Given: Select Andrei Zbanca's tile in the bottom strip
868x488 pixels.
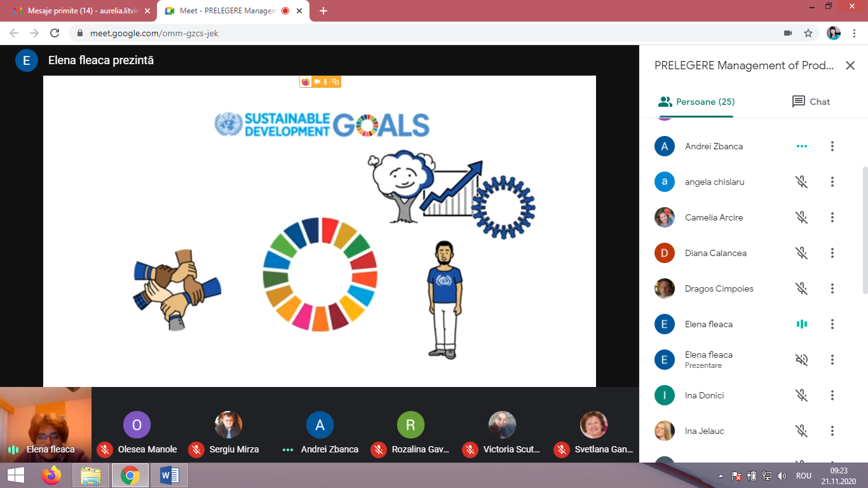Looking at the screenshot, I should click(x=320, y=424).
